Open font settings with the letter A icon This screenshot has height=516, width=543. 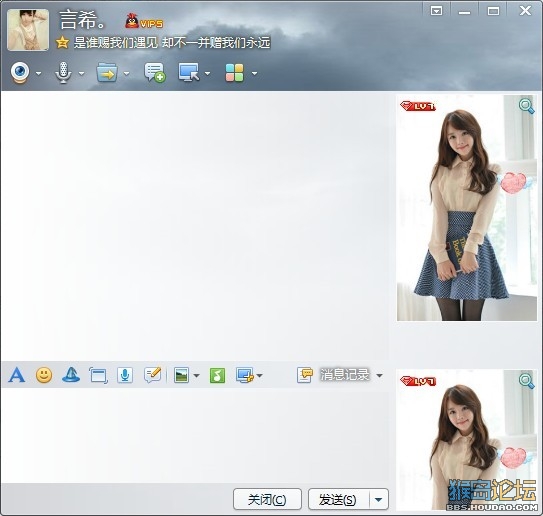click(x=17, y=375)
